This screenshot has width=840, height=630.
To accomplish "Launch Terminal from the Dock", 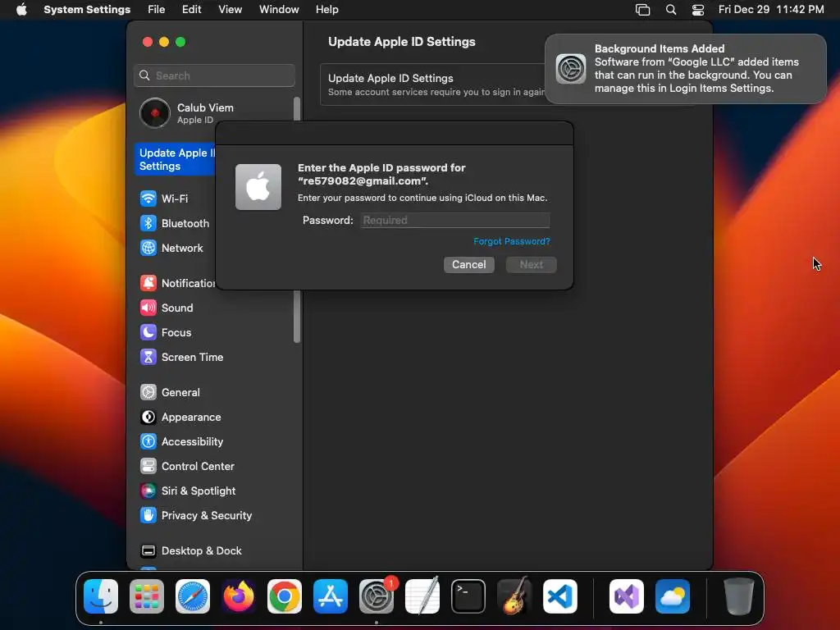I will coord(468,596).
